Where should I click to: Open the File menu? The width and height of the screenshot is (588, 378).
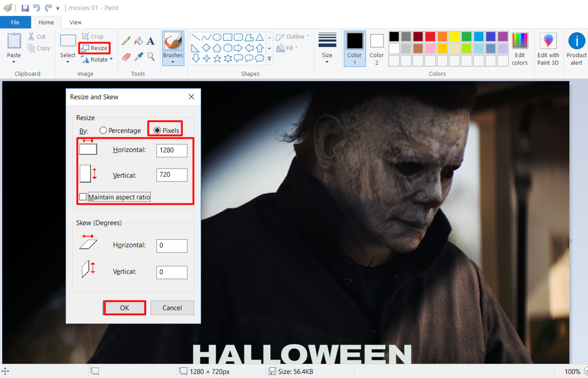click(15, 22)
